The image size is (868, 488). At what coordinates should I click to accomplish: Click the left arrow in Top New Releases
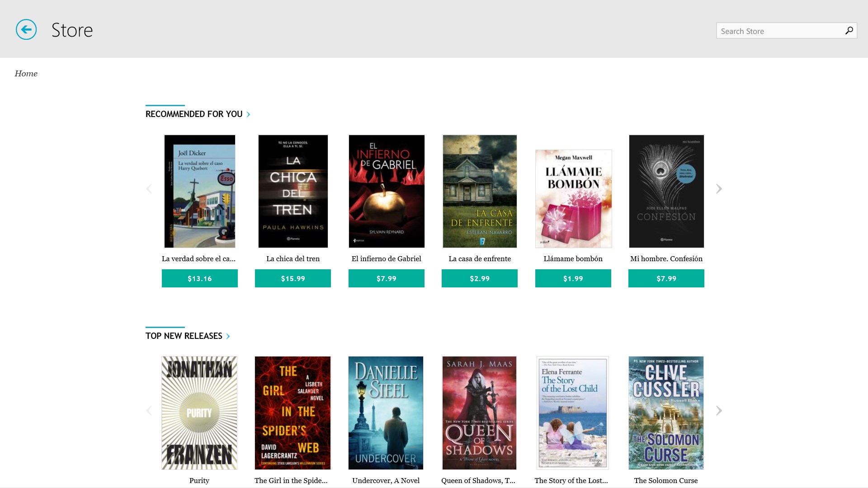[149, 411]
